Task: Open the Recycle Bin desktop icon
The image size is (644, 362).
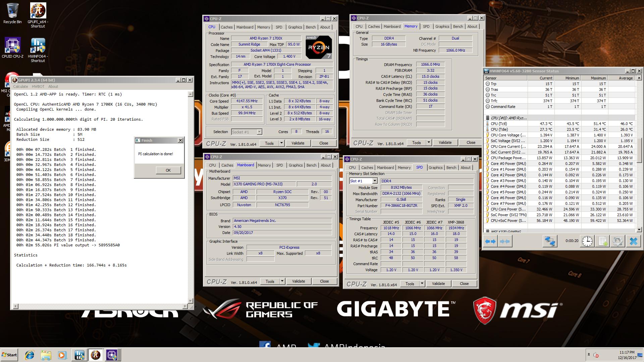Action: [12, 13]
